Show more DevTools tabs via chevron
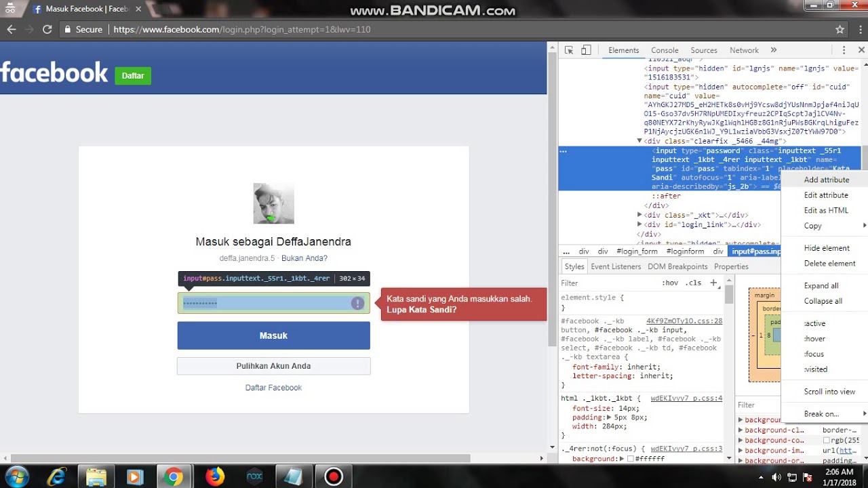Image resolution: width=868 pixels, height=488 pixels. click(x=773, y=50)
